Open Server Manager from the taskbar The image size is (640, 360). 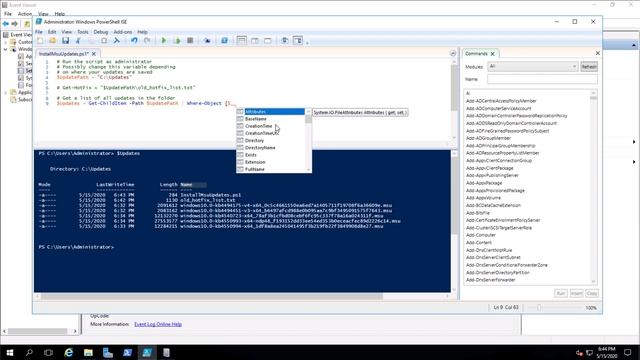(108, 352)
